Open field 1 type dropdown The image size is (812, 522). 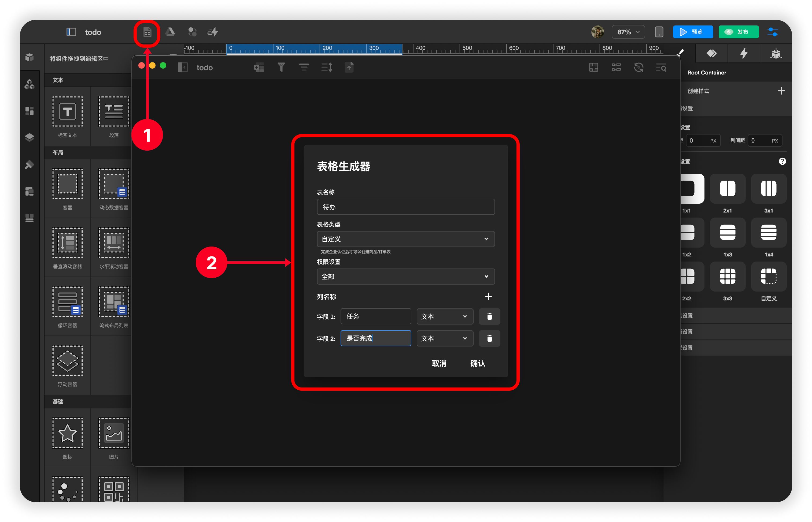[444, 316]
